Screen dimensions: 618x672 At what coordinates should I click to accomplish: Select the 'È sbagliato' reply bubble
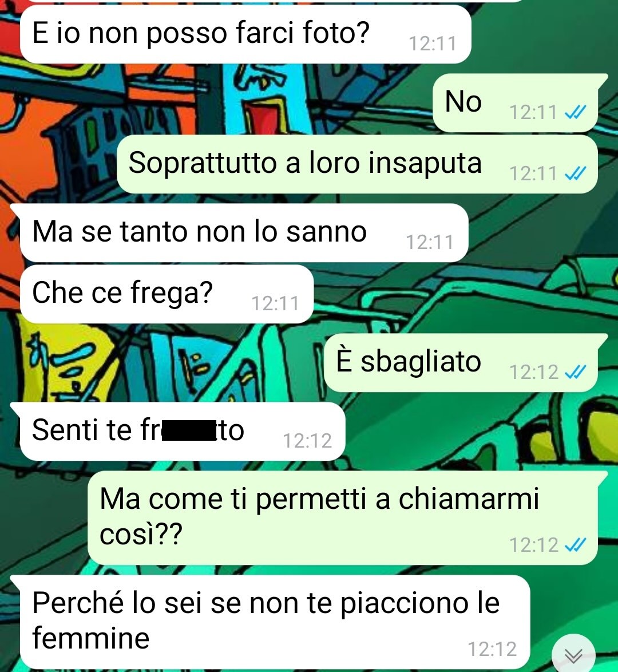click(x=466, y=362)
